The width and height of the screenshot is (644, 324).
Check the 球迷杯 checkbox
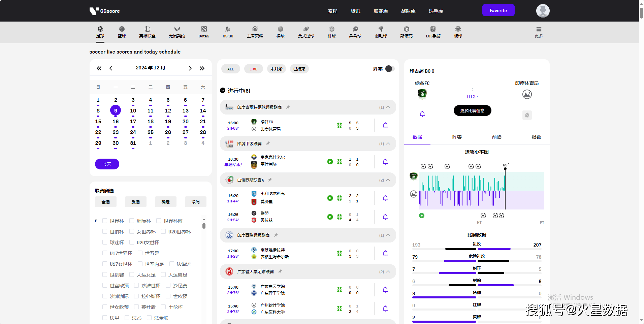click(x=105, y=242)
